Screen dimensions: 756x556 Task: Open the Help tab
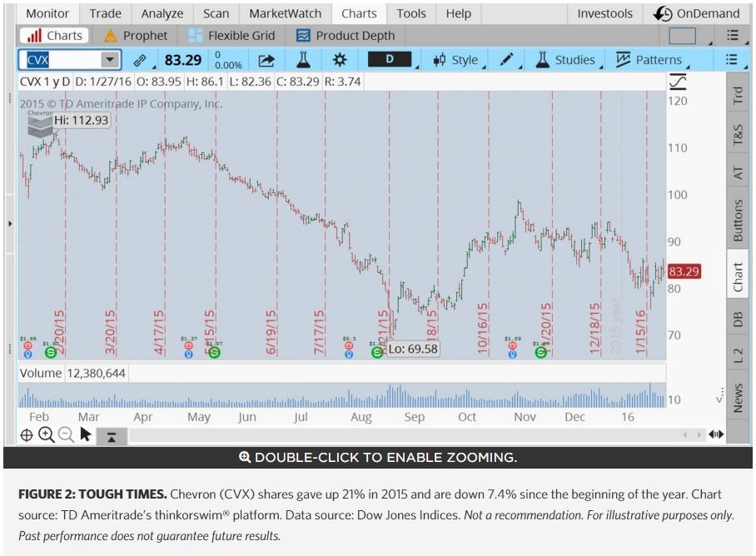(458, 13)
